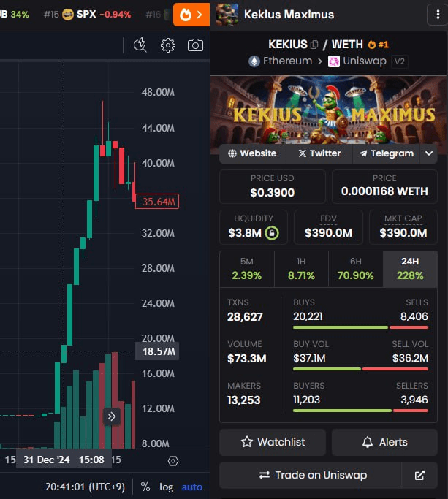Viewport: 448px width, 499px height.
Task: Click the LIQUIDITY $3.8M value
Action: click(x=245, y=233)
